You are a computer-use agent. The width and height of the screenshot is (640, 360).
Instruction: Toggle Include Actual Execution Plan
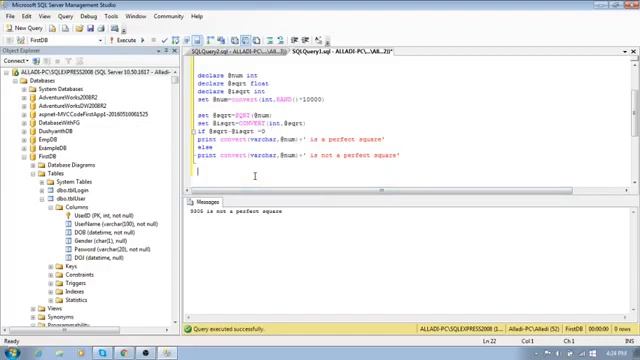pos(210,40)
